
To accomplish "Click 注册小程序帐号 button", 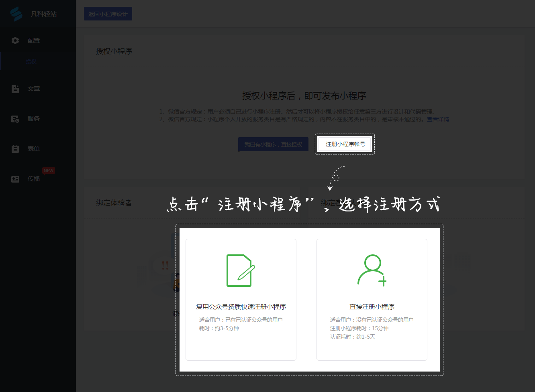I will pos(345,144).
